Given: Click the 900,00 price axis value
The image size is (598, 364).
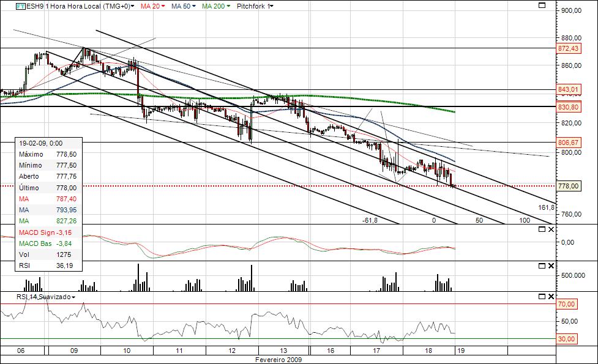Looking at the screenshot, I should pos(571,10).
